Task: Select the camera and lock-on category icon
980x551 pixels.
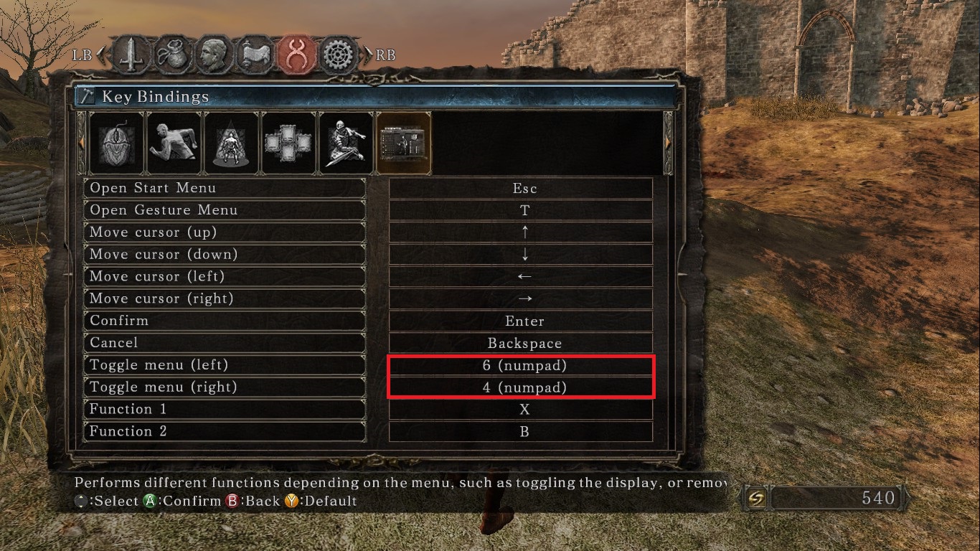Action: point(231,143)
